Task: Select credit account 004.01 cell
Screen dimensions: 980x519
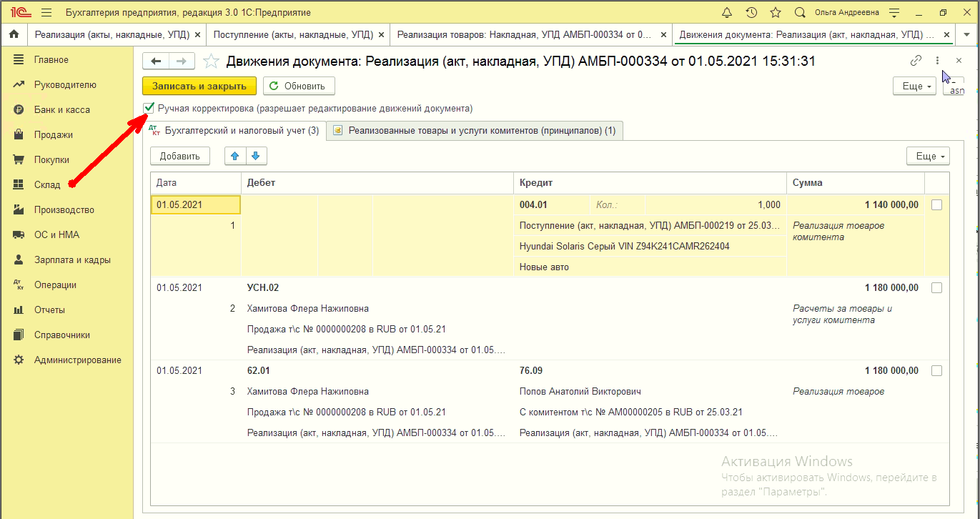Action: [552, 205]
